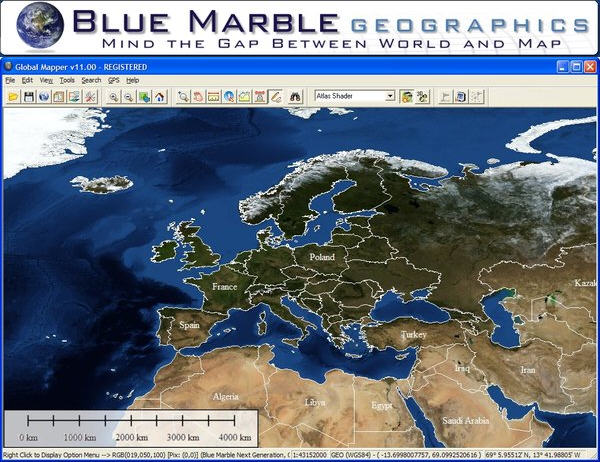Click the '4000 km' scale bar label
The image size is (600, 462).
tap(235, 437)
